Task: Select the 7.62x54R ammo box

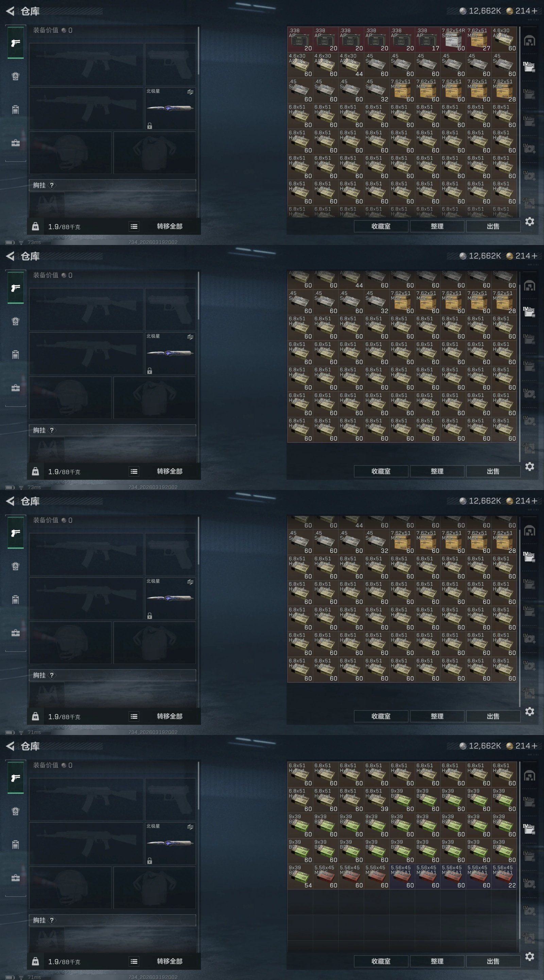Action: (453, 39)
